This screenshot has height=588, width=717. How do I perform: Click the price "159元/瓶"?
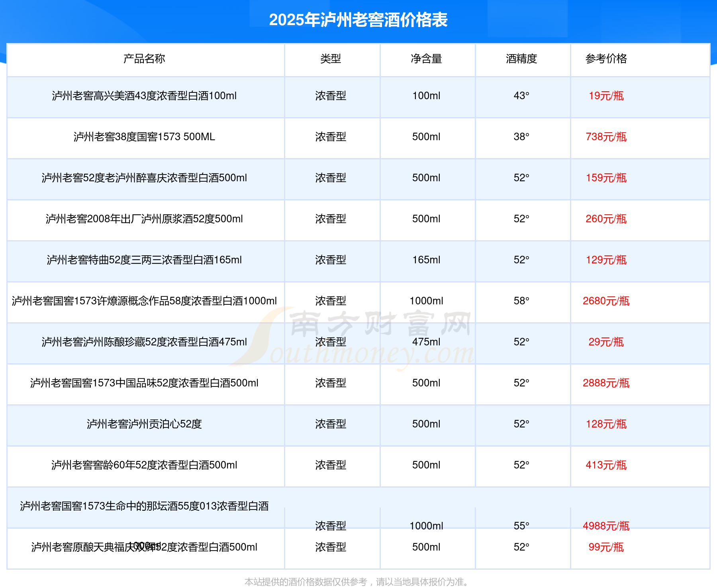pyautogui.click(x=606, y=178)
